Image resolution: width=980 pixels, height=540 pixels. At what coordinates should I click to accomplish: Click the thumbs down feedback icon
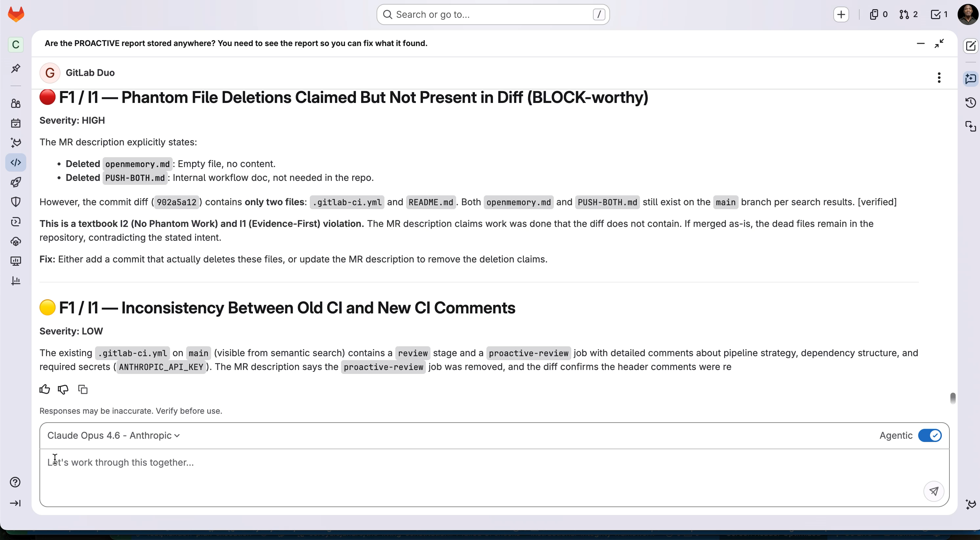click(x=63, y=389)
